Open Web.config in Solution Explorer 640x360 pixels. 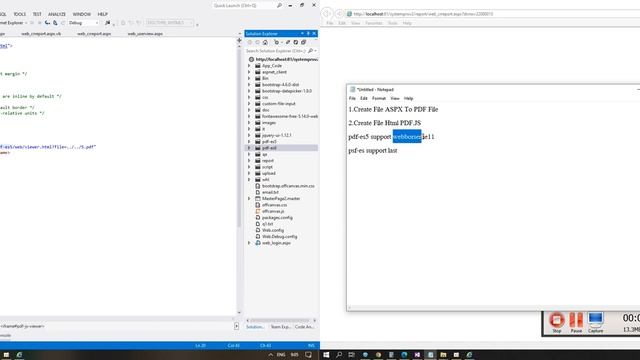(x=272, y=230)
